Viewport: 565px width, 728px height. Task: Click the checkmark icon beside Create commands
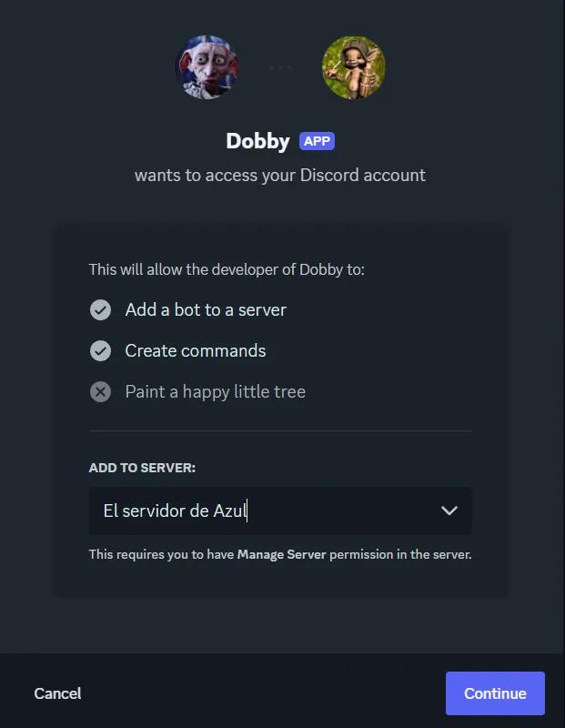[100, 350]
